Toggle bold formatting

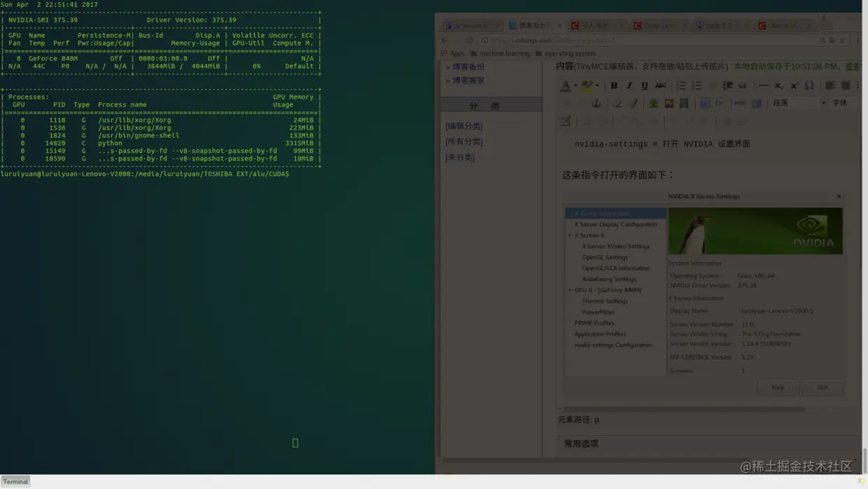615,85
